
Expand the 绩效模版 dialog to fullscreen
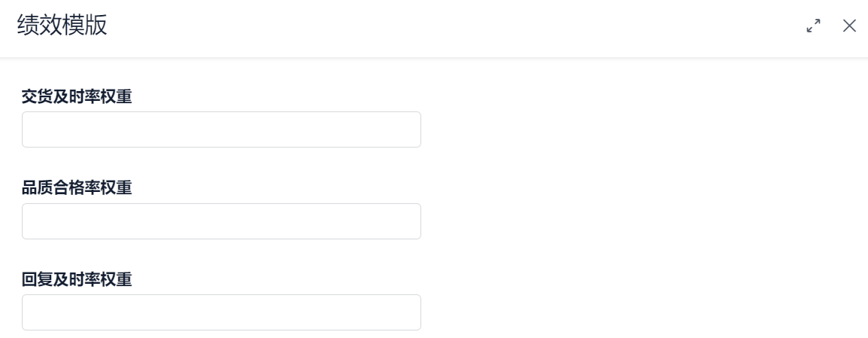813,26
